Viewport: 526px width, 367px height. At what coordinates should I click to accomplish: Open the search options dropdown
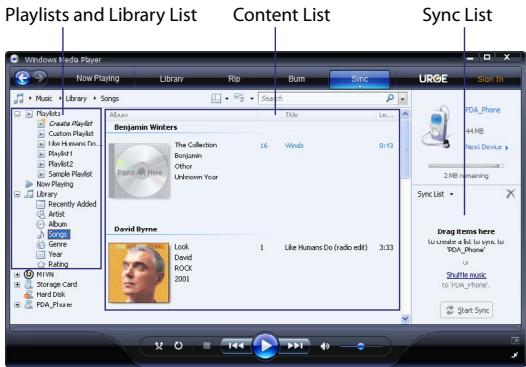coord(403,99)
